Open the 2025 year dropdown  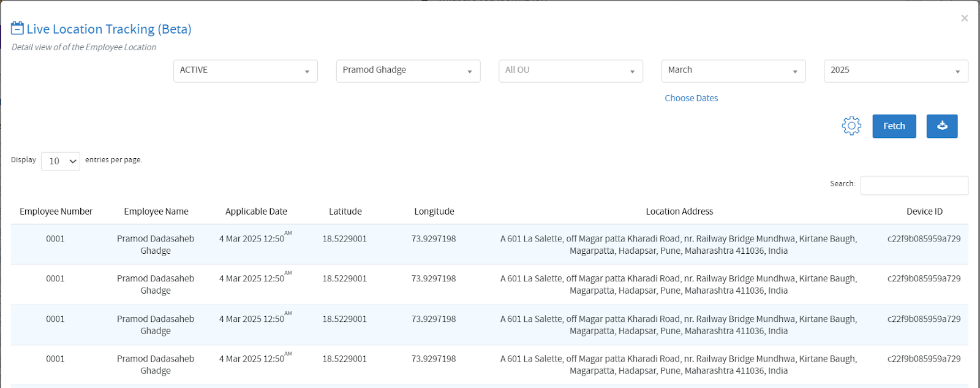895,70
